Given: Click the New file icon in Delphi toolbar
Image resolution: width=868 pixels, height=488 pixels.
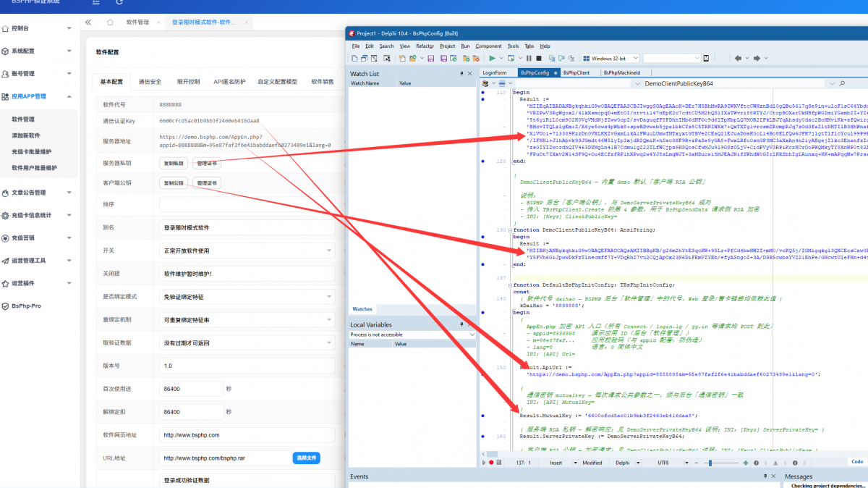Looking at the screenshot, I should 354,58.
